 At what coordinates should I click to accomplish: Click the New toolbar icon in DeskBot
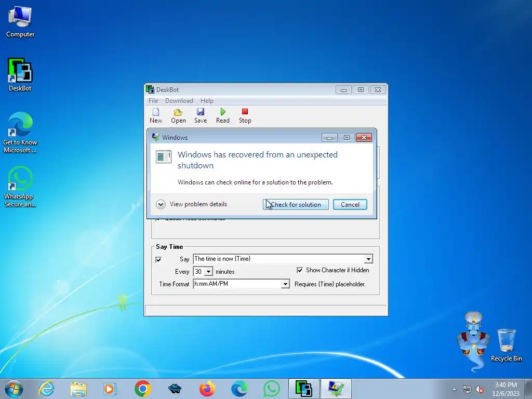tap(156, 116)
